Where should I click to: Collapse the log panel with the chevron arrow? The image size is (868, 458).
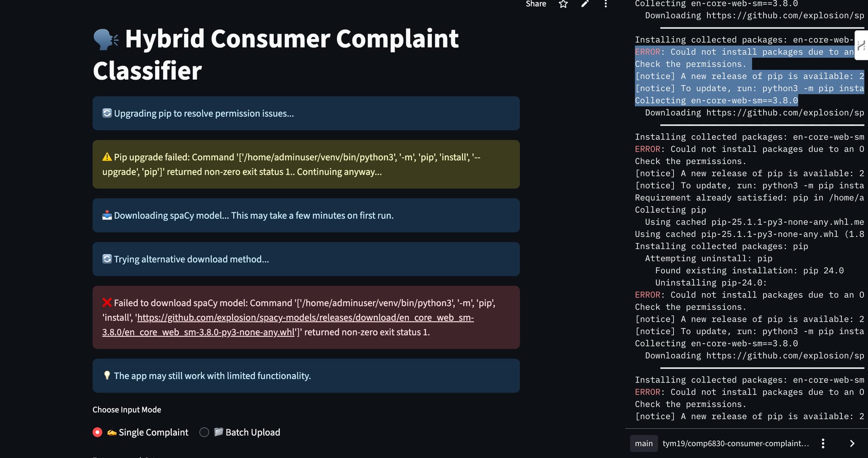(x=852, y=444)
